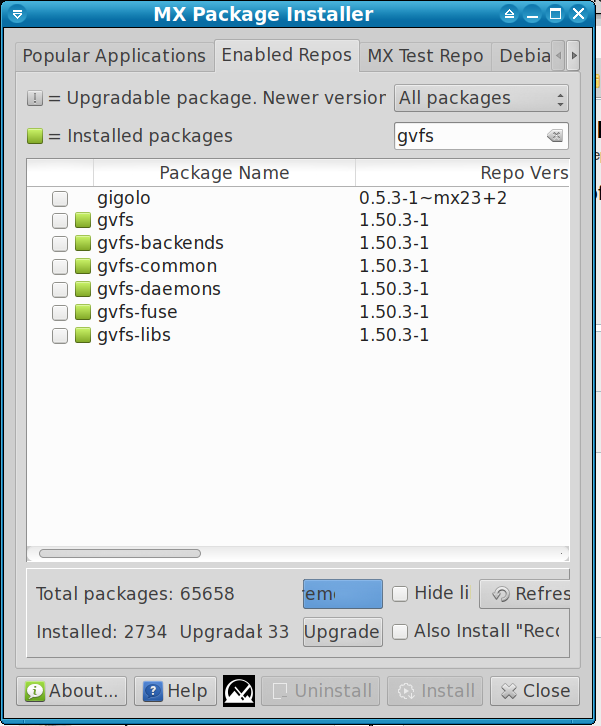The width and height of the screenshot is (601, 726).
Task: Select the Enabled Repos tab
Action: tap(287, 55)
